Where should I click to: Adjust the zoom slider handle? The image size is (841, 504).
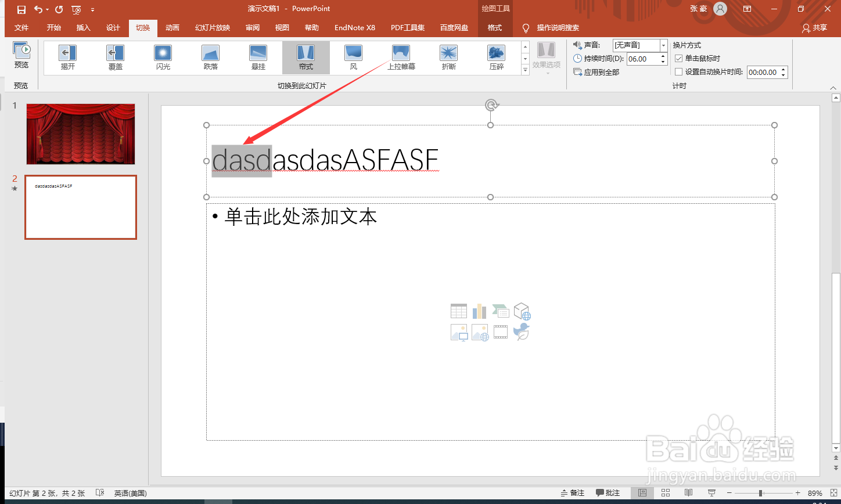[760, 493]
